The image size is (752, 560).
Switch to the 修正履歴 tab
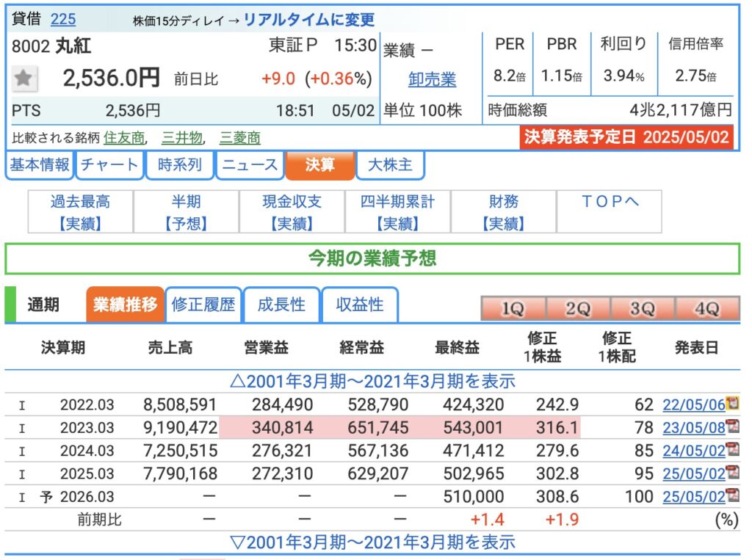click(x=203, y=305)
